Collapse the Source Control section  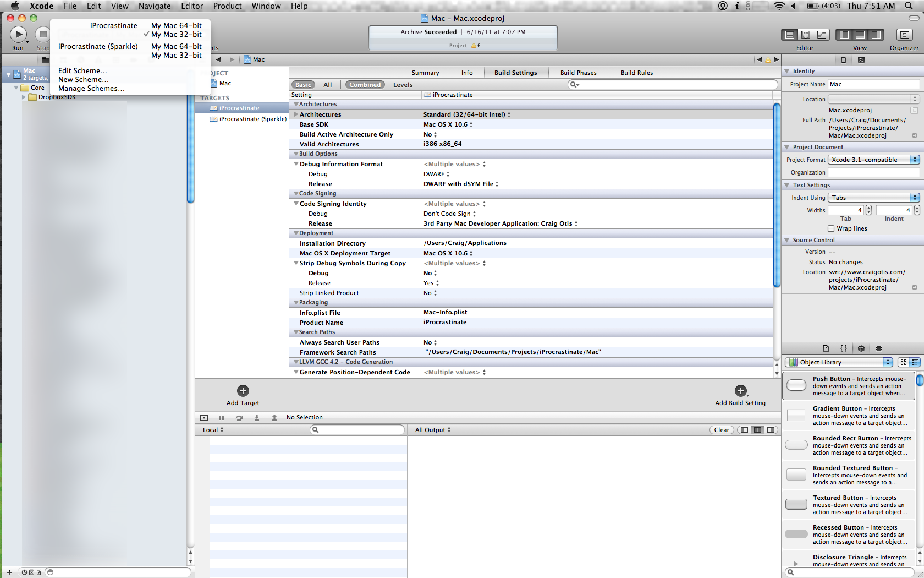point(787,240)
